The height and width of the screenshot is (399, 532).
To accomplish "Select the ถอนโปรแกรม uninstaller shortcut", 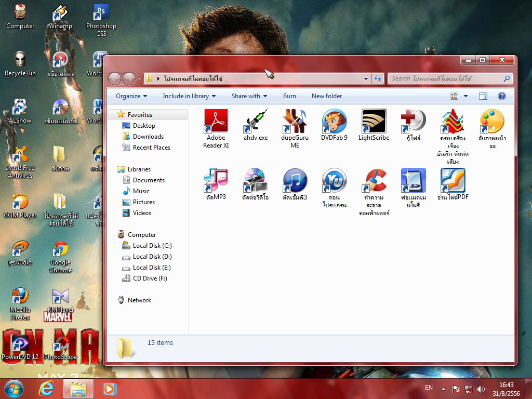I will tap(334, 188).
